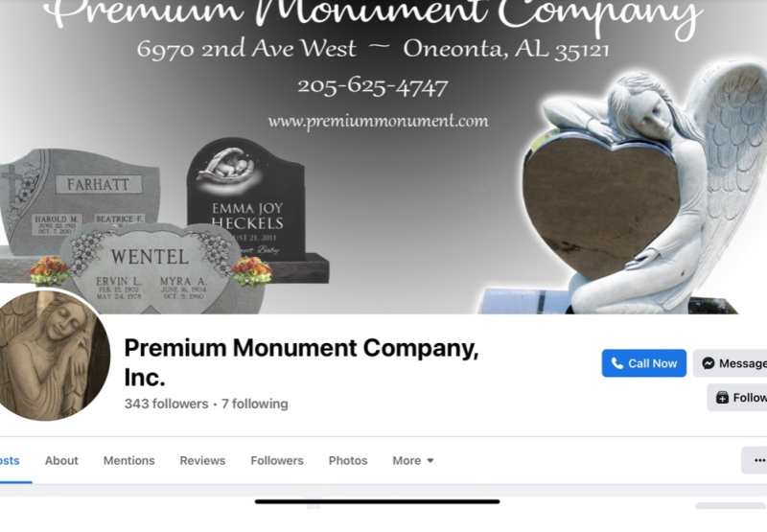Screen dimensions: 767x532
Task: Tap the home indicator bar at the bottom
Action: [x=377, y=501]
